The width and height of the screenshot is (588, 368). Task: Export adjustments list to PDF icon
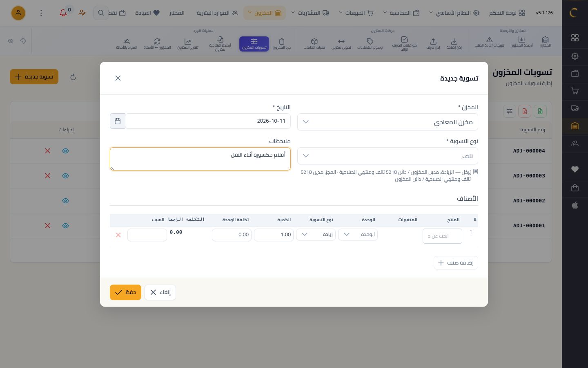tap(525, 111)
